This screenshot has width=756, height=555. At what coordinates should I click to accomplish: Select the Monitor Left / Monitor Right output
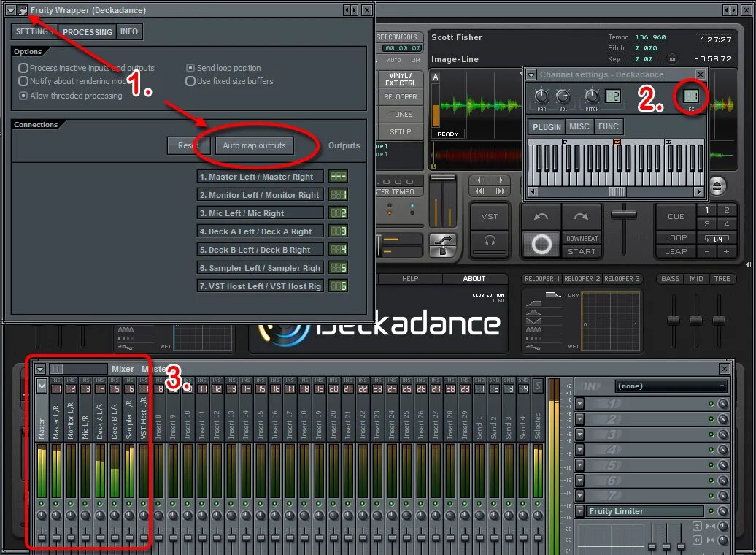click(261, 195)
